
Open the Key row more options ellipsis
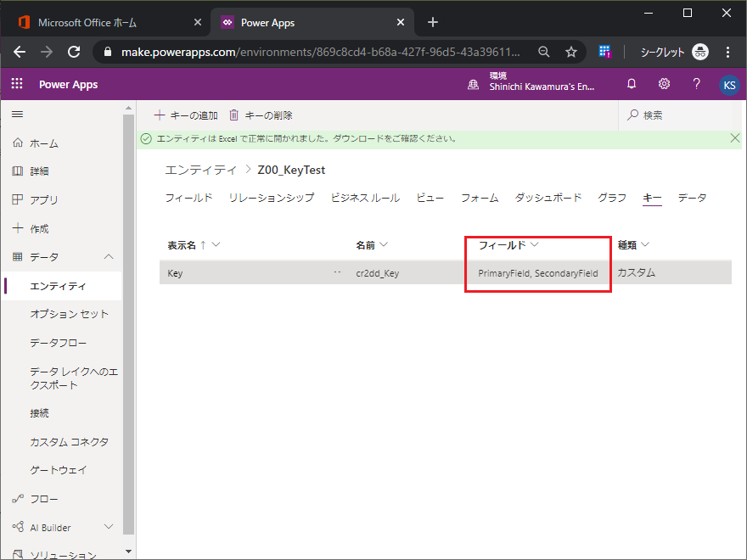pos(338,272)
